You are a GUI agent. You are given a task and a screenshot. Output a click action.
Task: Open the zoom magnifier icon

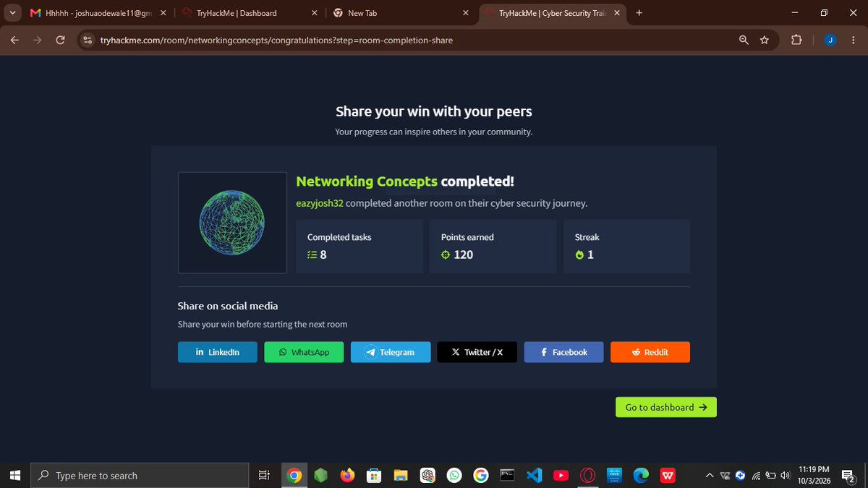tap(744, 40)
